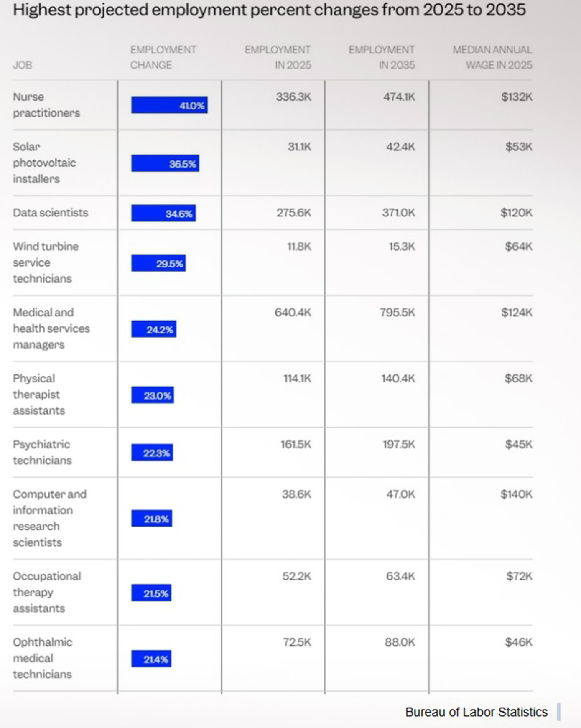Image resolution: width=581 pixels, height=728 pixels.
Task: Select the 21.4% Ophthalmic medical technicians bar
Action: click(151, 659)
